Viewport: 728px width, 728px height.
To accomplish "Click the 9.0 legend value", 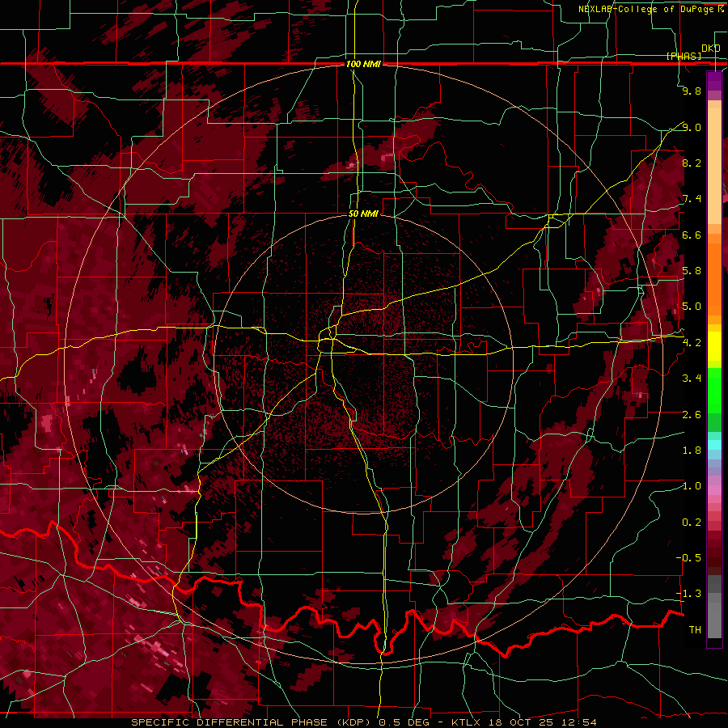I will (692, 127).
